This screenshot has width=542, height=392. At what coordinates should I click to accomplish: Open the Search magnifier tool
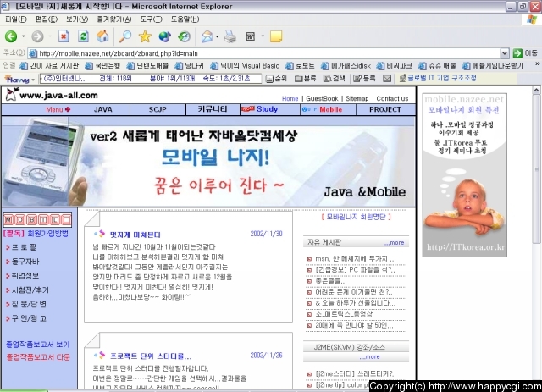click(x=124, y=36)
